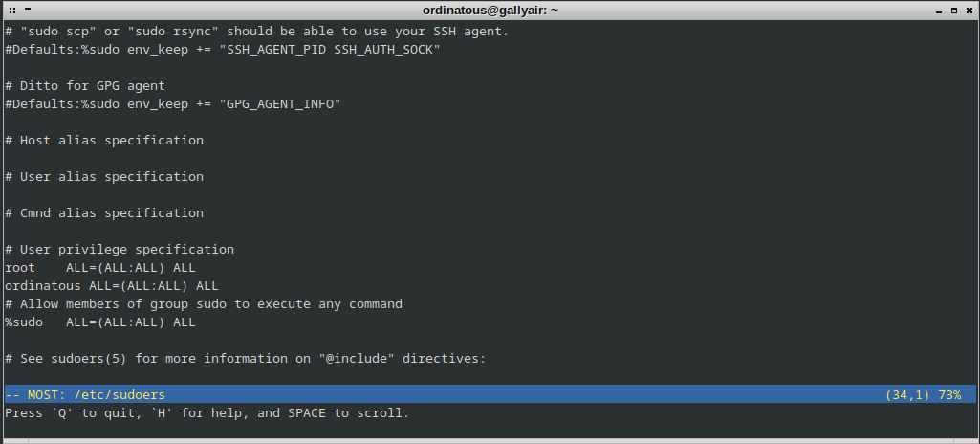Click the '# Cmnd alias specification' comment
Viewport: 980px width, 444px height.
[x=104, y=213]
